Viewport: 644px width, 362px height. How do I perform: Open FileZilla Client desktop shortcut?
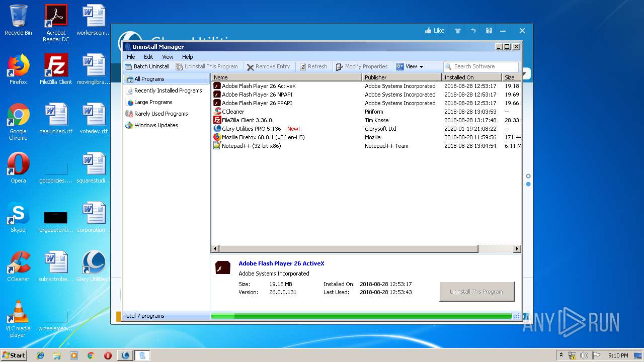point(56,69)
